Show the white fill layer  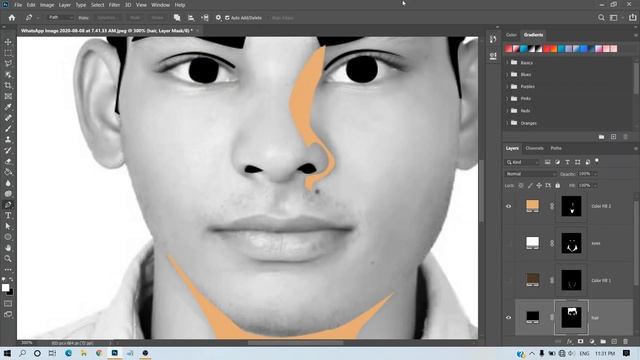tap(509, 243)
